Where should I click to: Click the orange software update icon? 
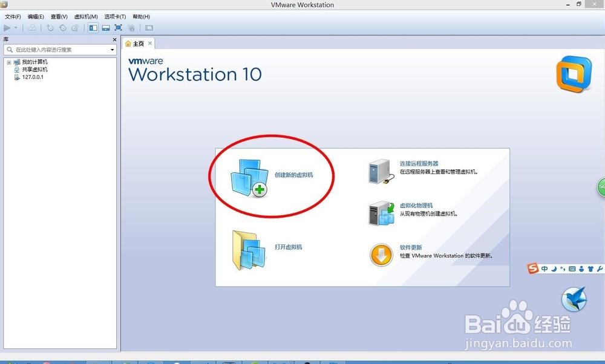381,255
